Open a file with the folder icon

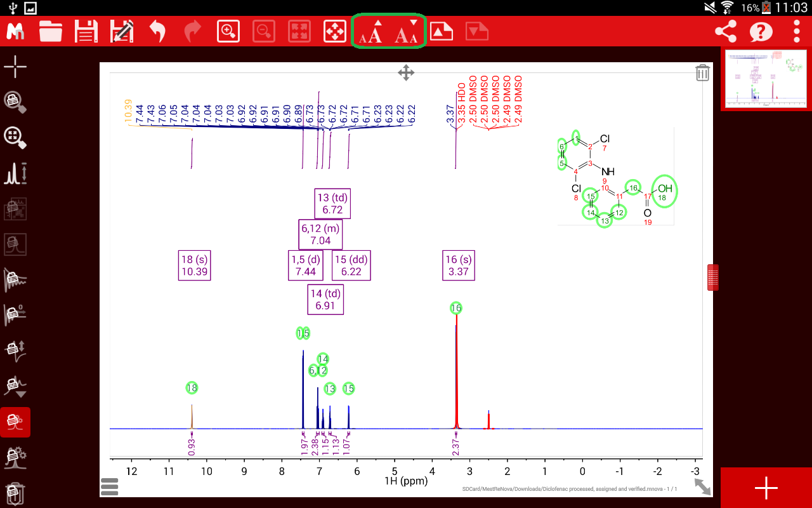[x=51, y=31]
